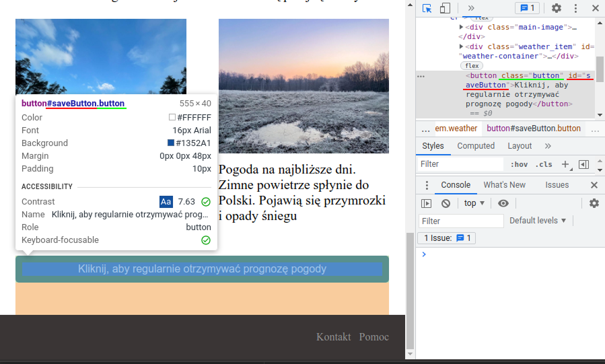The width and height of the screenshot is (605, 364).
Task: Click the Styles filter input field
Action: 460,164
